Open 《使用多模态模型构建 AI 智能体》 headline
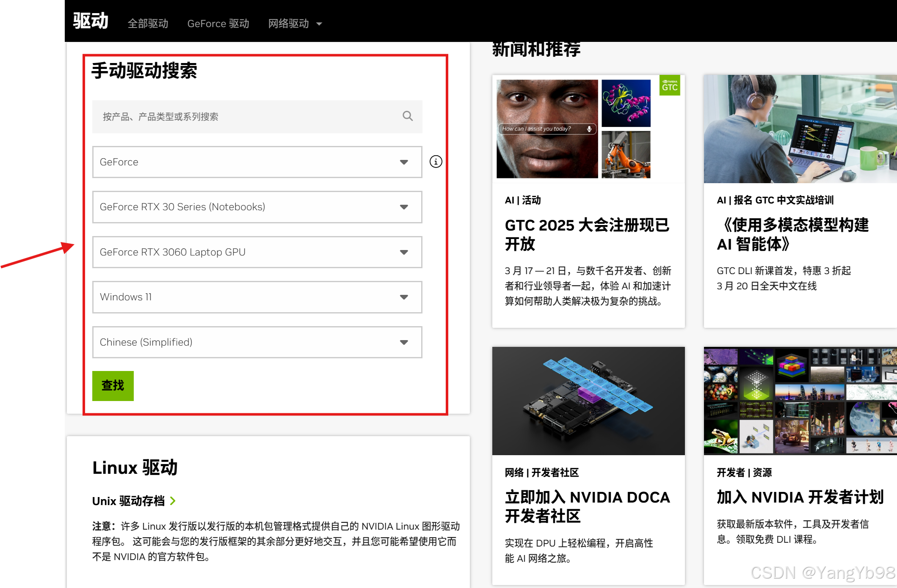The width and height of the screenshot is (897, 588). 793,234
